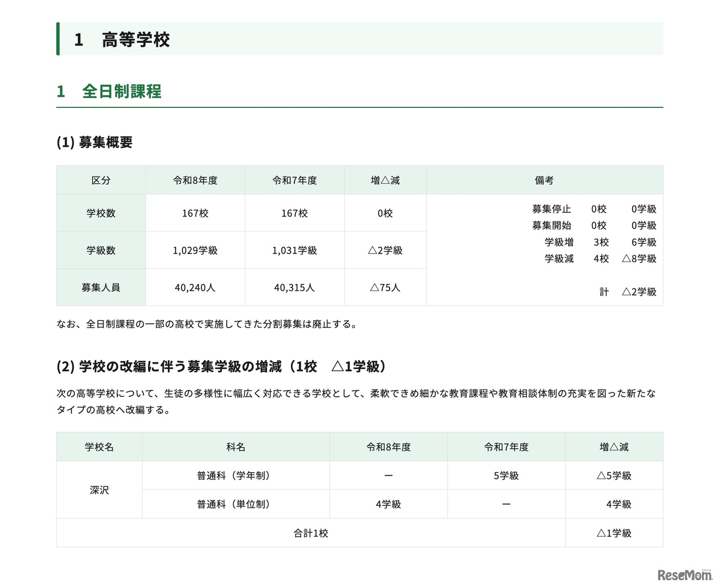
Task: Select the 学校数 row label
Action: 101,212
